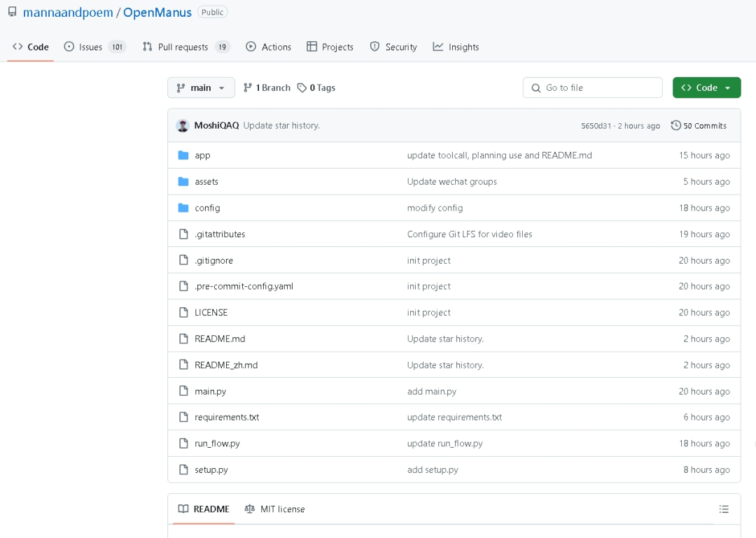Screen dimensions: 756x538
Task: View the 0 Tags link
Action: (x=316, y=87)
